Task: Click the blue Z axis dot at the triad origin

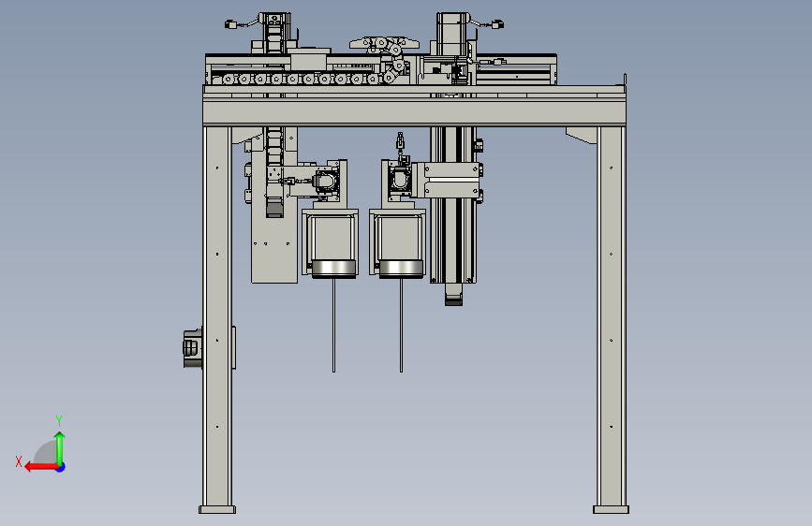Action: 61,467
